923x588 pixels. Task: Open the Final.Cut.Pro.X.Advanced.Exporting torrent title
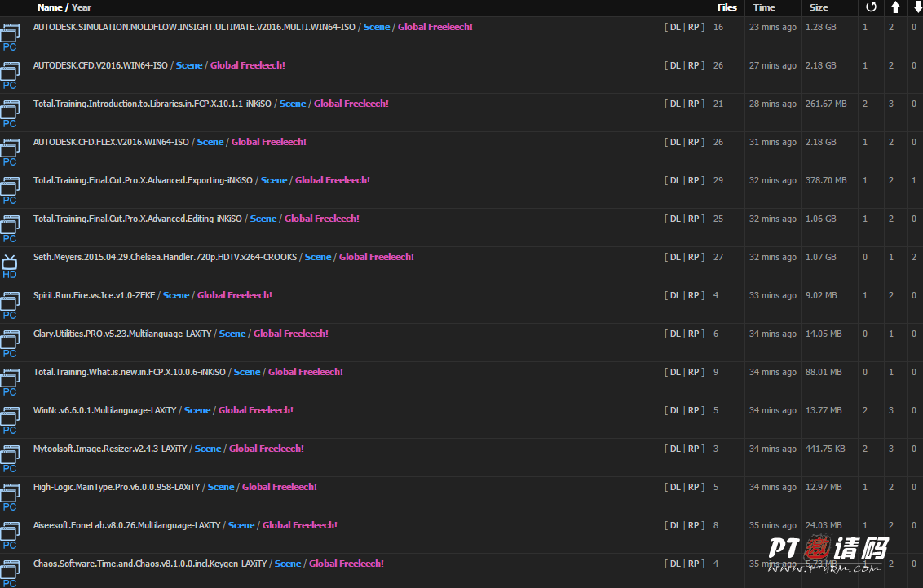pyautogui.click(x=143, y=180)
